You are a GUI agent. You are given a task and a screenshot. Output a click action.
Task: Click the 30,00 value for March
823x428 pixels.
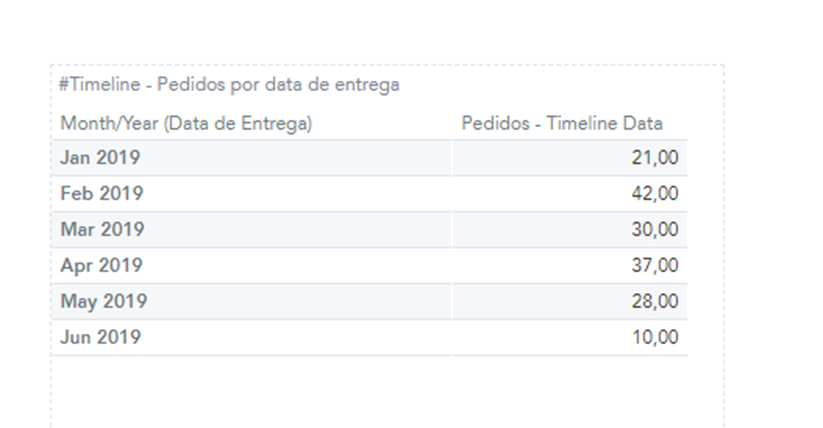click(x=655, y=229)
